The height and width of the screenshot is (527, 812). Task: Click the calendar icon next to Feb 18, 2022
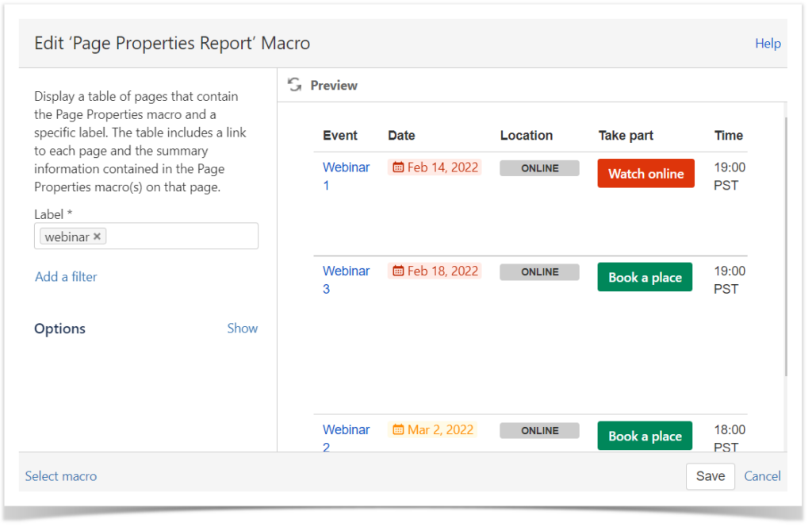pyautogui.click(x=397, y=270)
